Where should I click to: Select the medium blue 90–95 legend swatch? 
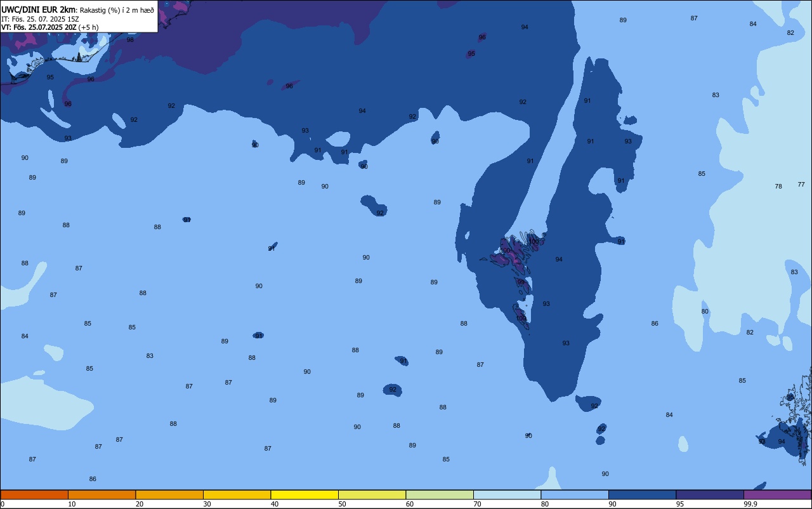(x=642, y=494)
